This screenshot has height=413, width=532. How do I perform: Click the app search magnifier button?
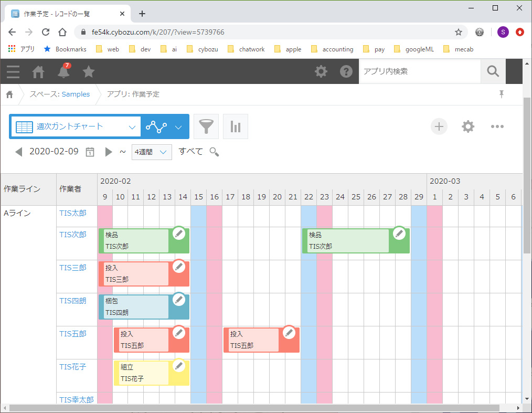click(x=493, y=71)
